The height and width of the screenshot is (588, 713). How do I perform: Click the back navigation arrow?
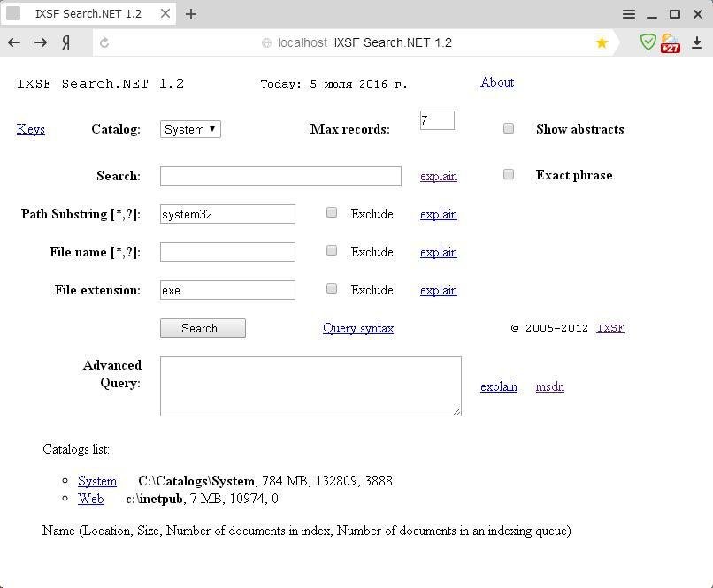pyautogui.click(x=15, y=42)
